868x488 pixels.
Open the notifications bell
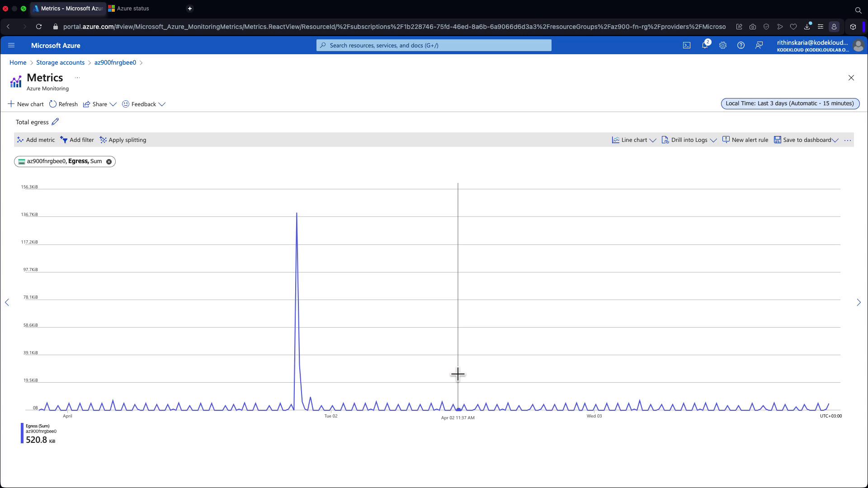coord(705,45)
